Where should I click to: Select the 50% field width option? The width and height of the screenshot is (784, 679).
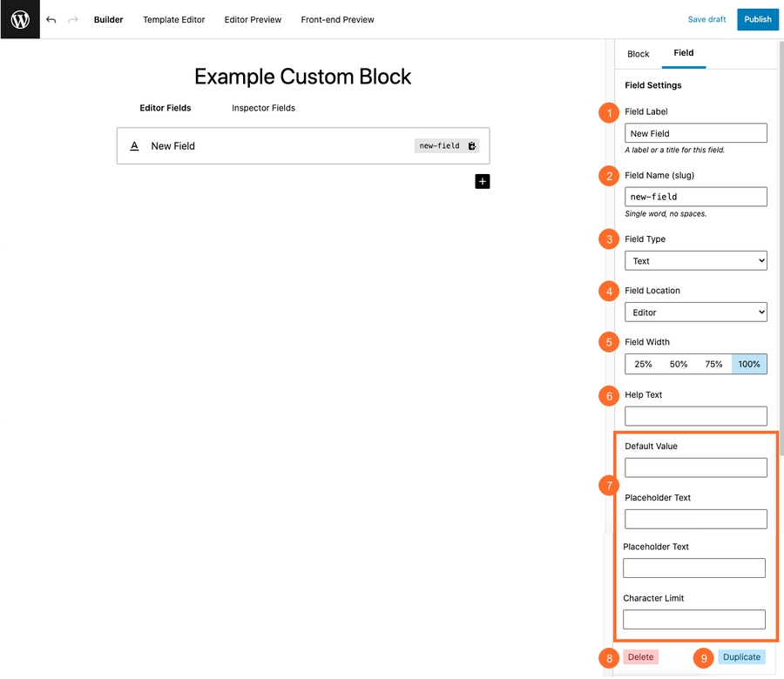click(679, 364)
